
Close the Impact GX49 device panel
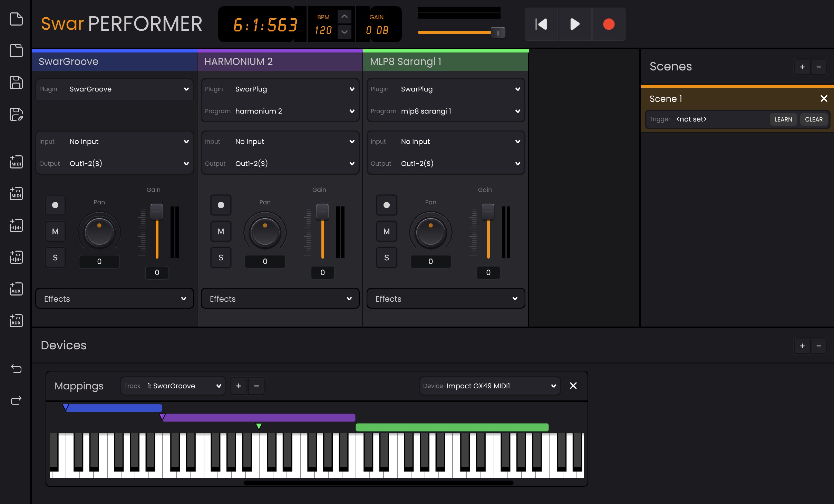tap(573, 386)
